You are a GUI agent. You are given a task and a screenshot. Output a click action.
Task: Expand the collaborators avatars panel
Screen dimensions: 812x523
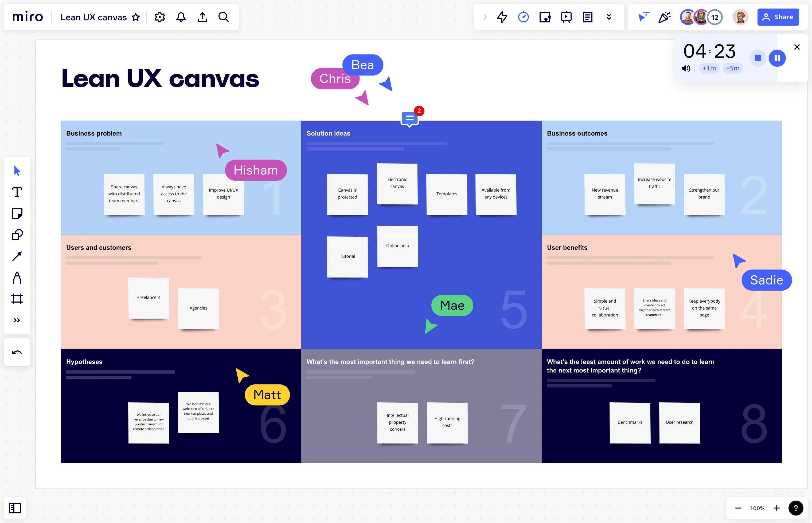[714, 17]
